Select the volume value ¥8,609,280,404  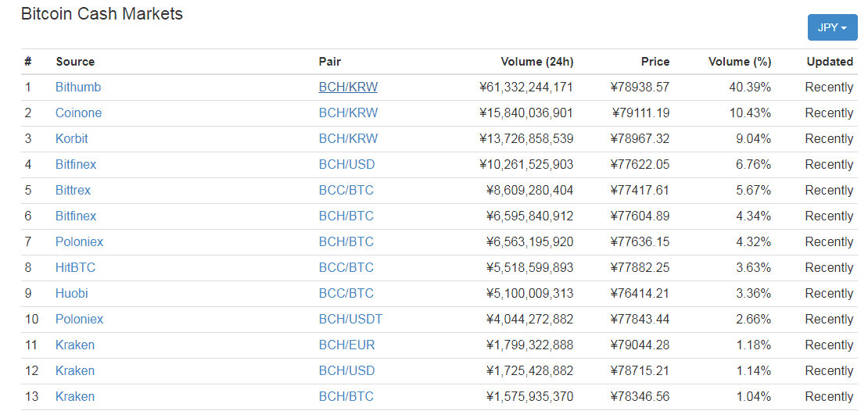[529, 191]
